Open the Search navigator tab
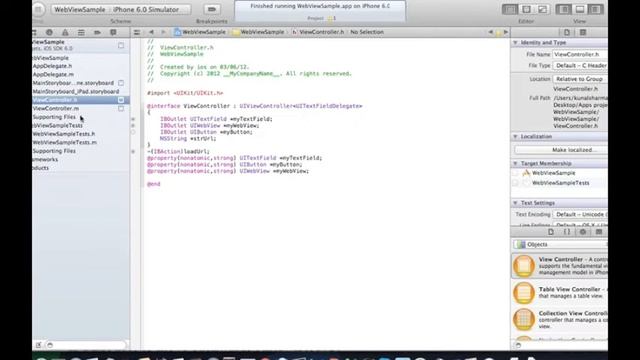The height and width of the screenshot is (360, 640). point(49,32)
